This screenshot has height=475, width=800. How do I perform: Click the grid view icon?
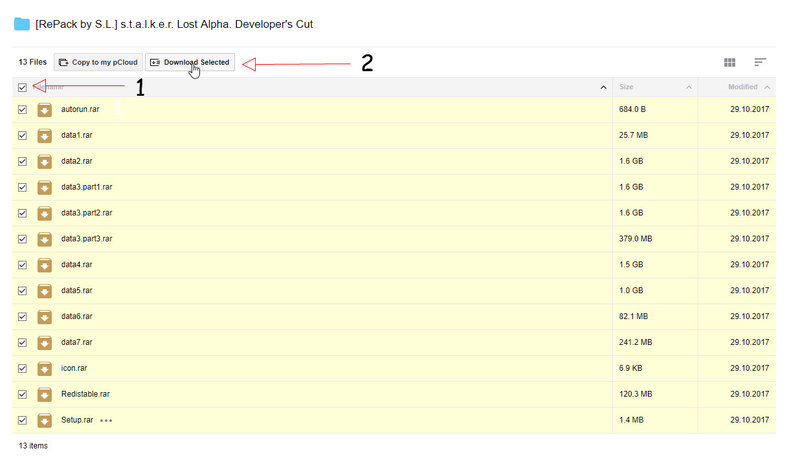[x=730, y=62]
